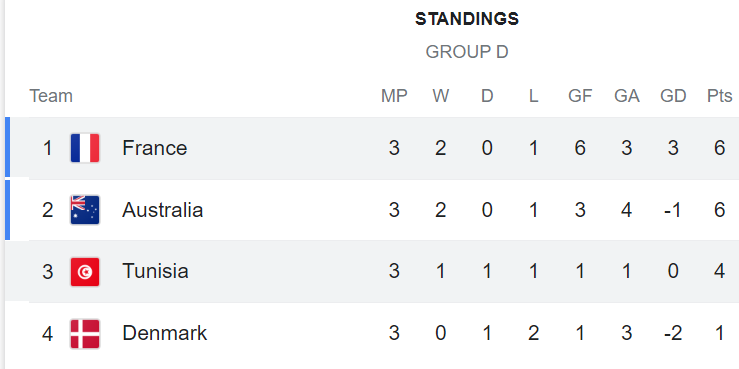Click the GROUP D label

[467, 52]
